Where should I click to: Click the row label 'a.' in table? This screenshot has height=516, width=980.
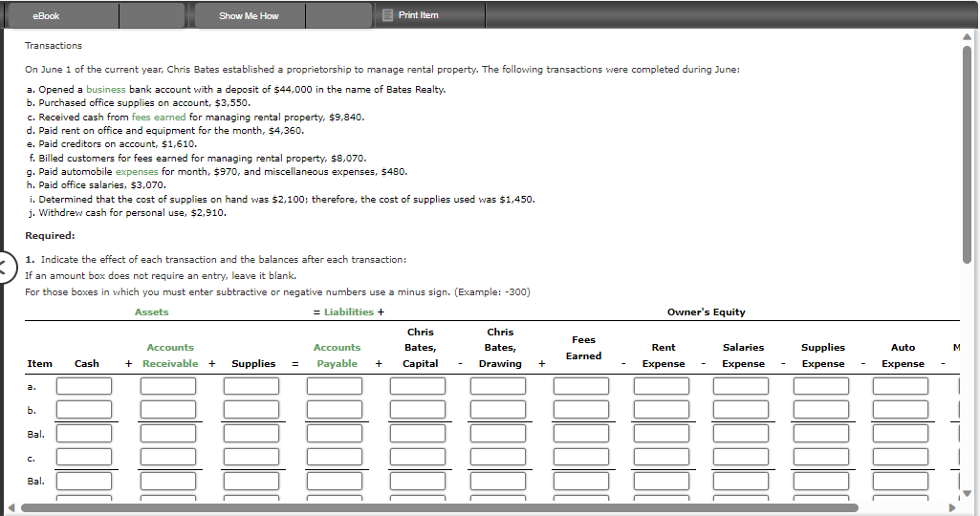32,387
